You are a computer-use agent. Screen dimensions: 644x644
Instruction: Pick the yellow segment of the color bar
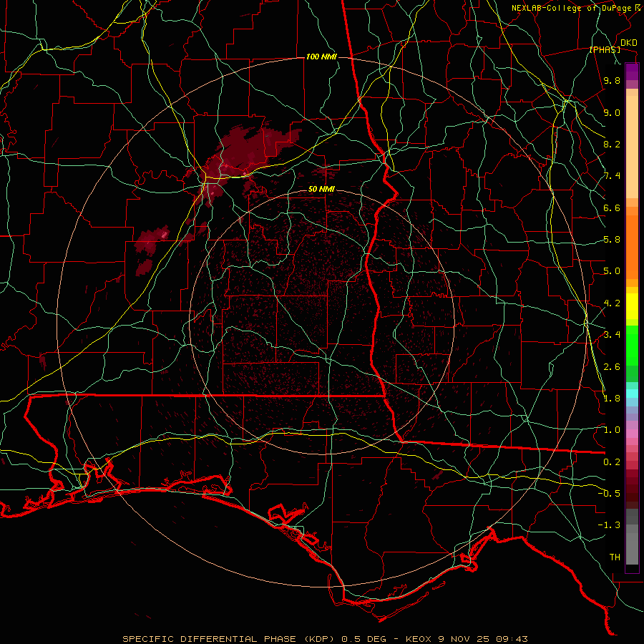[x=632, y=306]
